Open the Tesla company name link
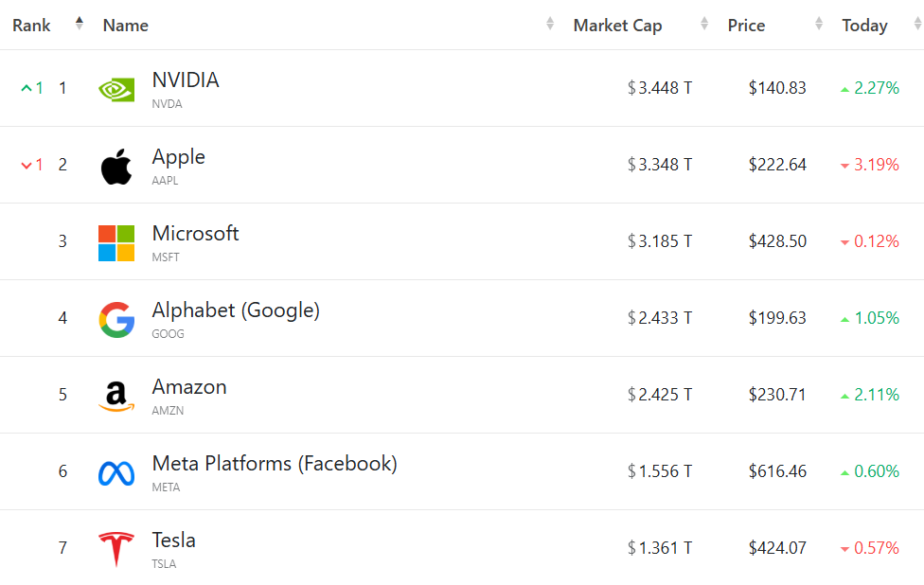 174,540
